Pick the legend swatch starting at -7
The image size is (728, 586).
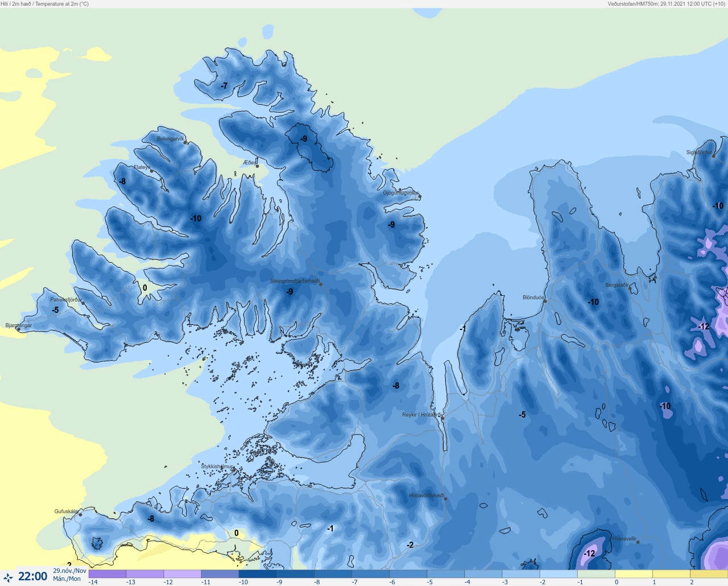click(371, 574)
